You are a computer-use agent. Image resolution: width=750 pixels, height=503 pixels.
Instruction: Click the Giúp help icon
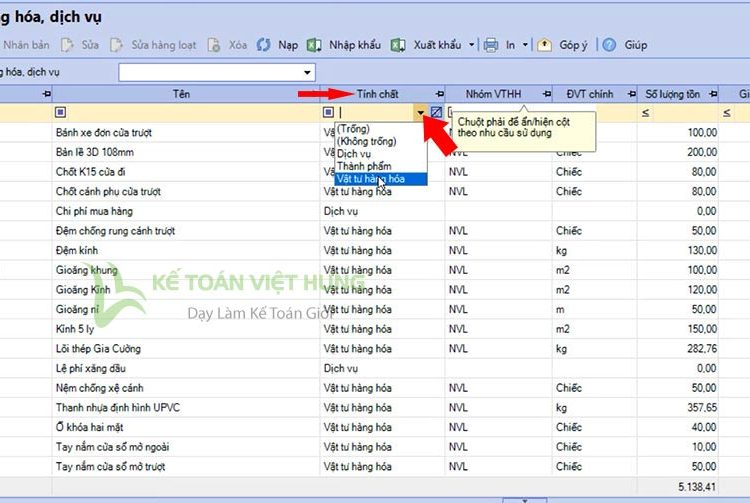609,45
